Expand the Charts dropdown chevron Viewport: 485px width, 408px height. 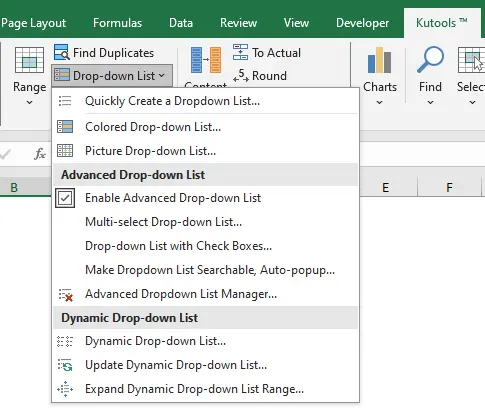(379, 102)
